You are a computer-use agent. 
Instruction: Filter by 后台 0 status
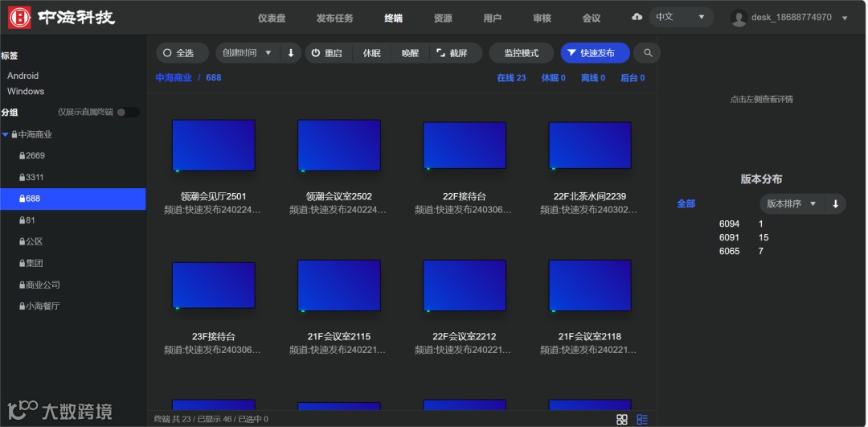[x=633, y=78]
